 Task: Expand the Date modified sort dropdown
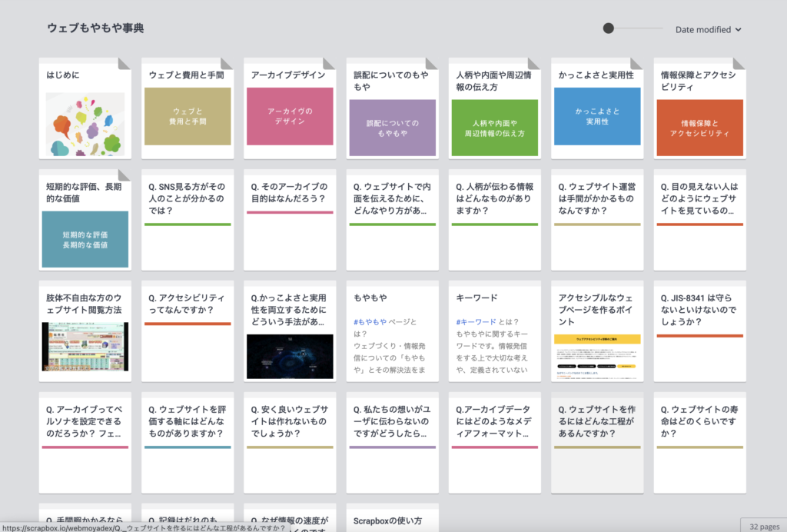coord(708,29)
